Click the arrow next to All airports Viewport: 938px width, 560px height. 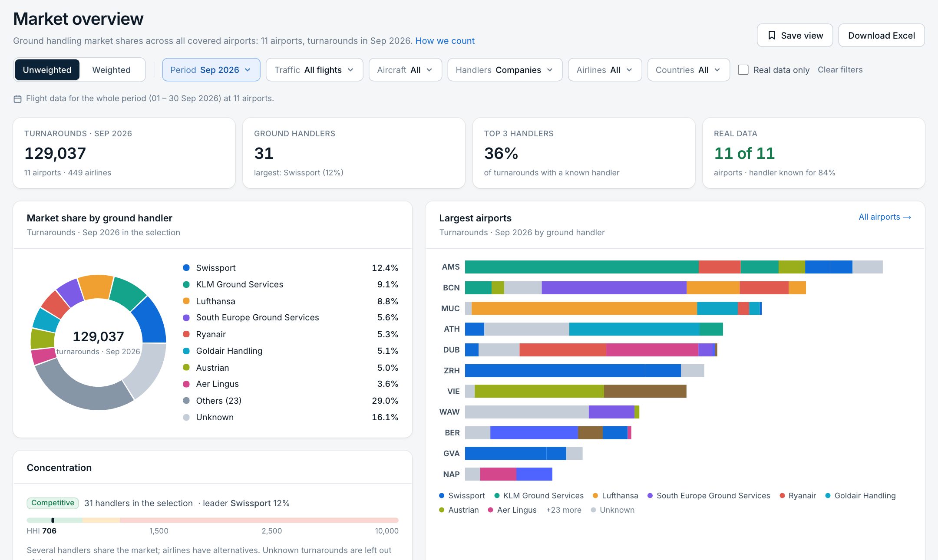[907, 217]
